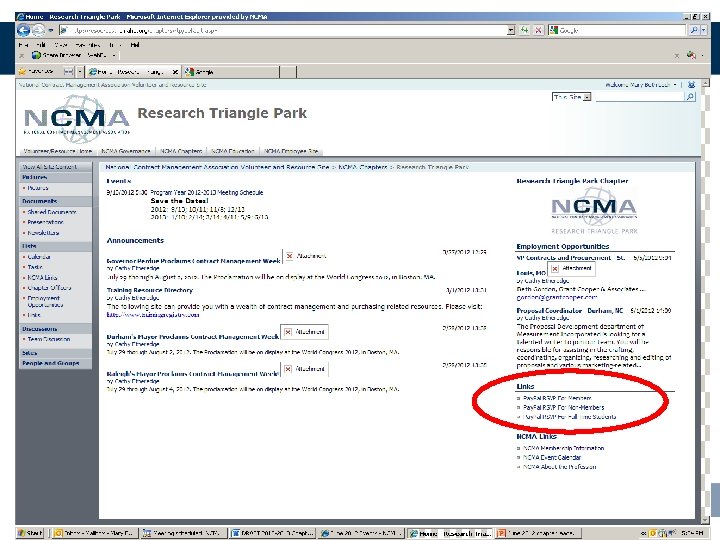
Task: Go back with the browser Back arrow
Action: (x=23, y=30)
